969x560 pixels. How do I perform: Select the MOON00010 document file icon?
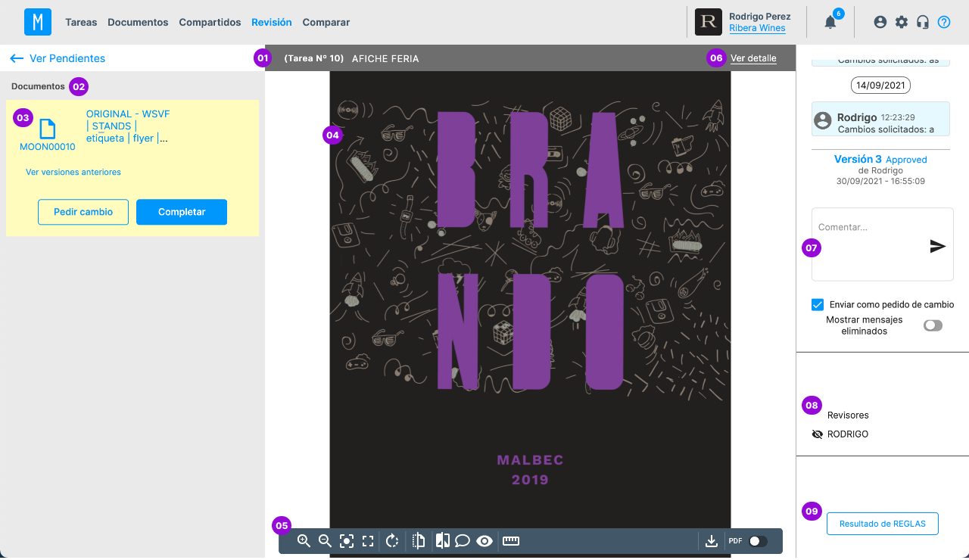point(48,129)
